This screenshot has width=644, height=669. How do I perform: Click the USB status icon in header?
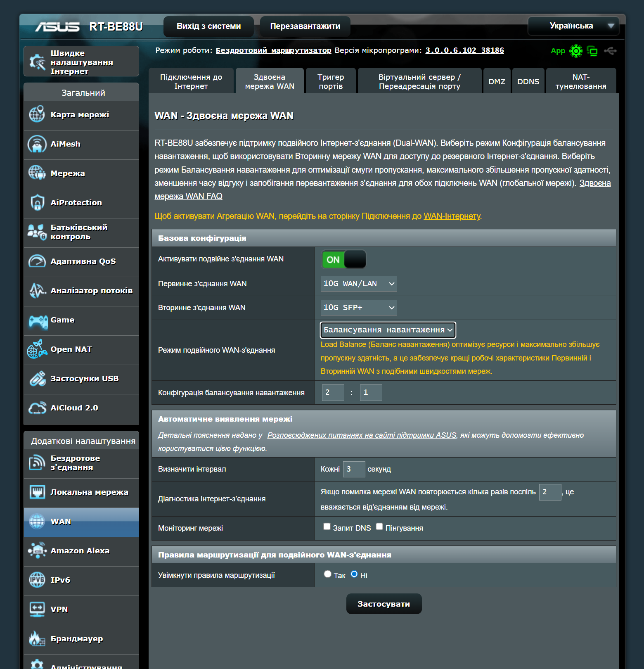(610, 51)
